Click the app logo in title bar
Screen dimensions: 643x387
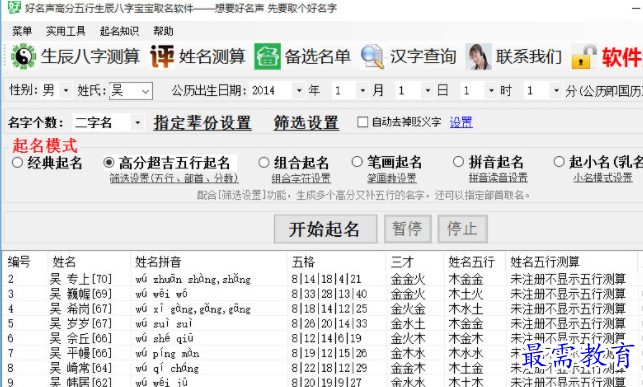click(14, 7)
